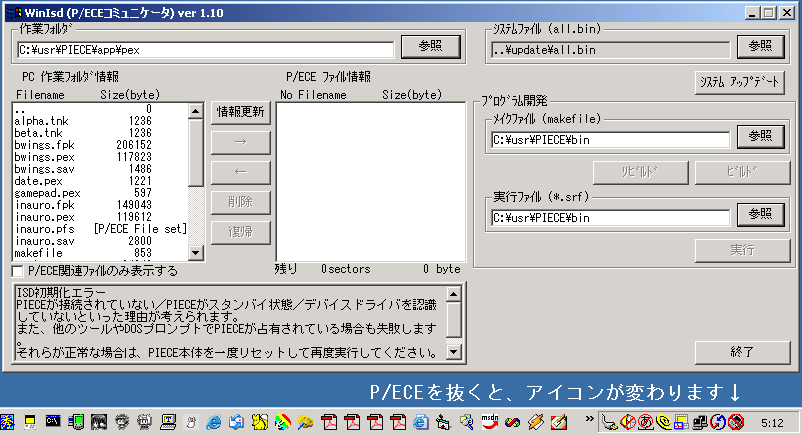Click the ビルド button
The width and height of the screenshot is (802, 435).
click(x=742, y=172)
